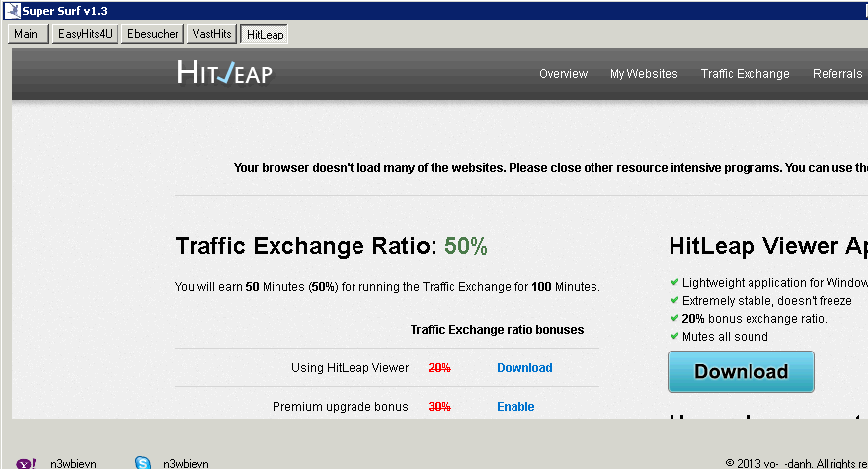Viewport: 868px width, 469px height.
Task: Open the Main tab
Action: pyautogui.click(x=29, y=34)
